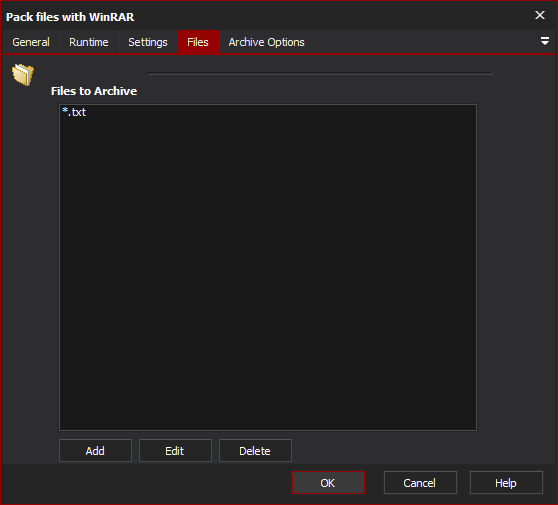558x505 pixels.
Task: Open the tab list dropdown arrow icon
Action: (x=544, y=41)
